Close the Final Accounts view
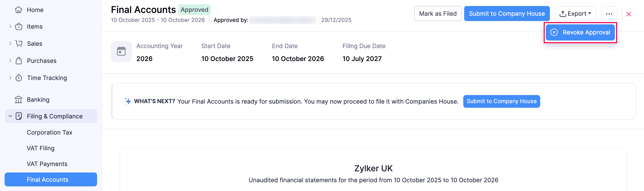Viewport: 644px width, 191px height. click(x=629, y=14)
